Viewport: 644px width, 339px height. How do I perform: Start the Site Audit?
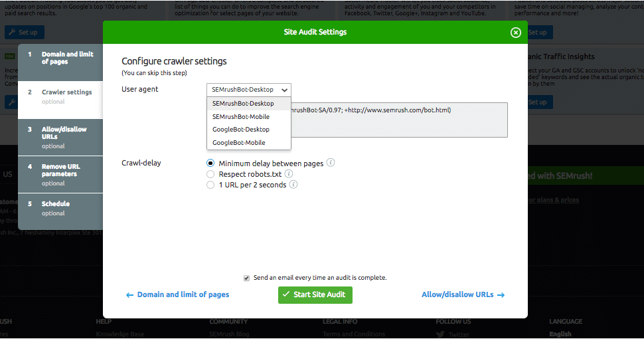tap(315, 295)
